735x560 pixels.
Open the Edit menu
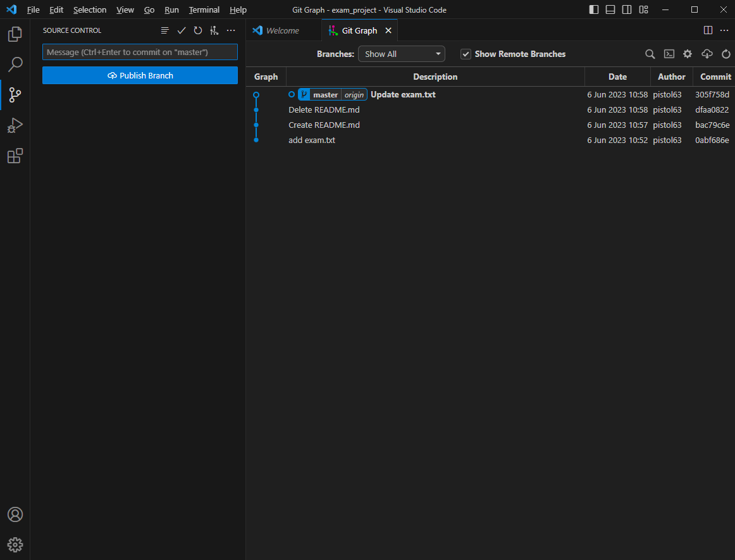click(x=56, y=10)
